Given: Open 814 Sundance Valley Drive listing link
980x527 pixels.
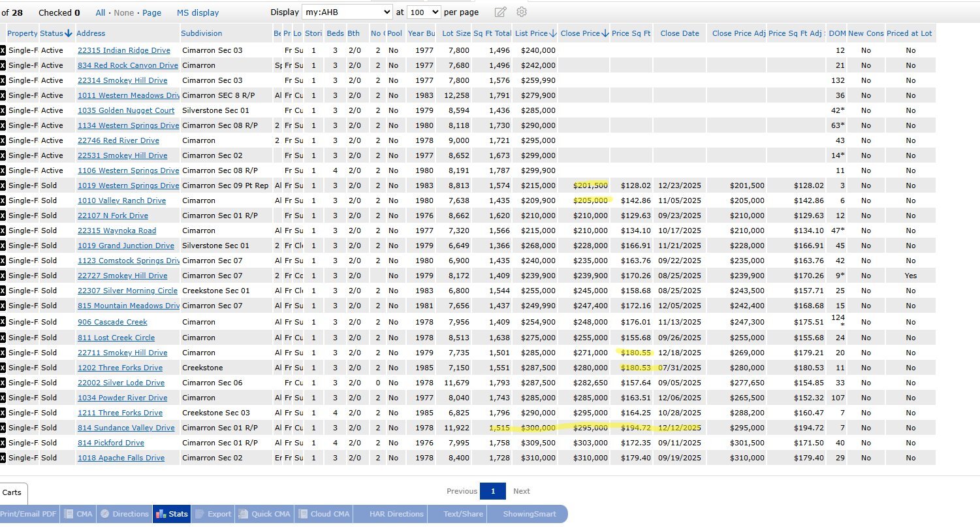Looking at the screenshot, I should pos(126,428).
